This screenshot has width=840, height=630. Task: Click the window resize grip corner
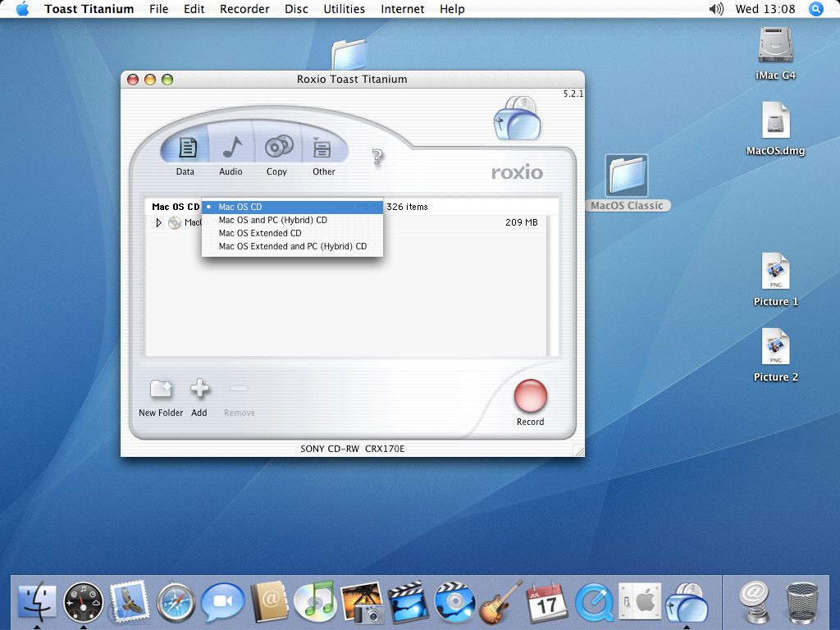point(578,451)
